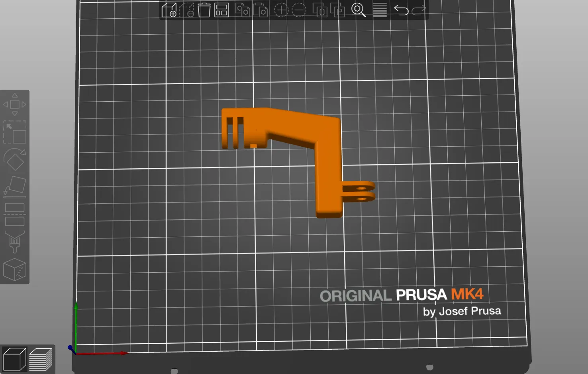Undo the last action
The width and height of the screenshot is (588, 374).
(401, 10)
